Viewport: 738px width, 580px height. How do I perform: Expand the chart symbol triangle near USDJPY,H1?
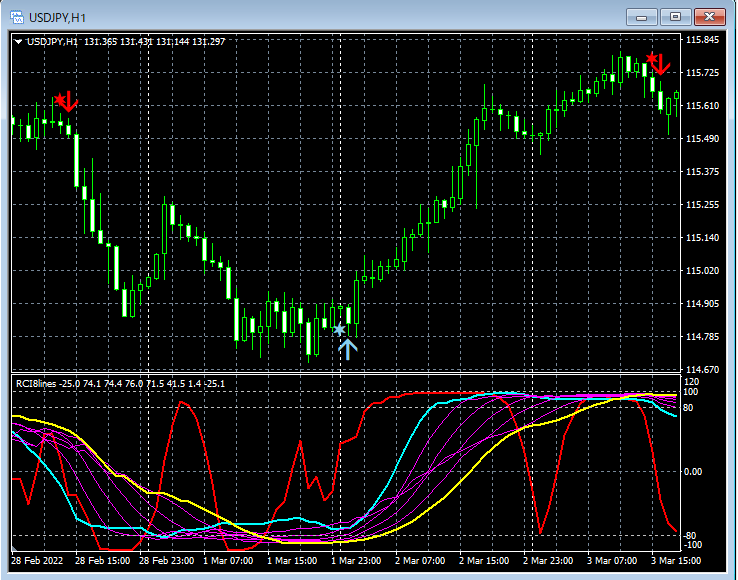coord(18,42)
